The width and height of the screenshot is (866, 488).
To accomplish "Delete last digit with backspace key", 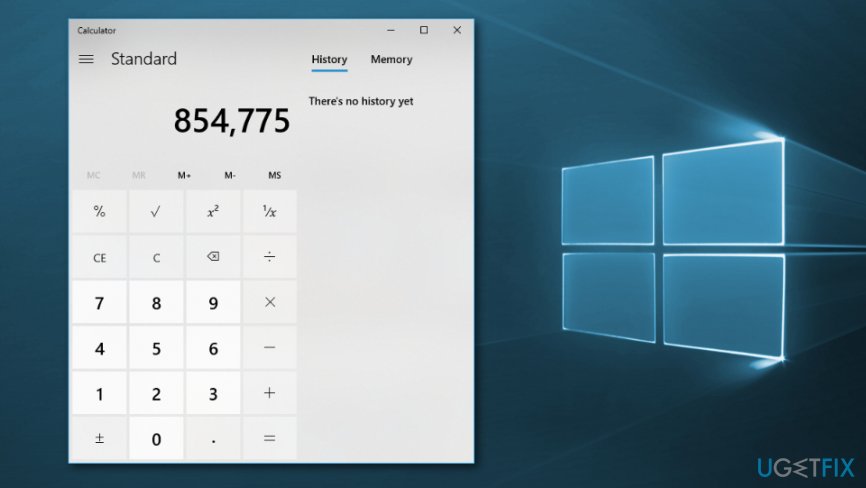I will point(213,257).
